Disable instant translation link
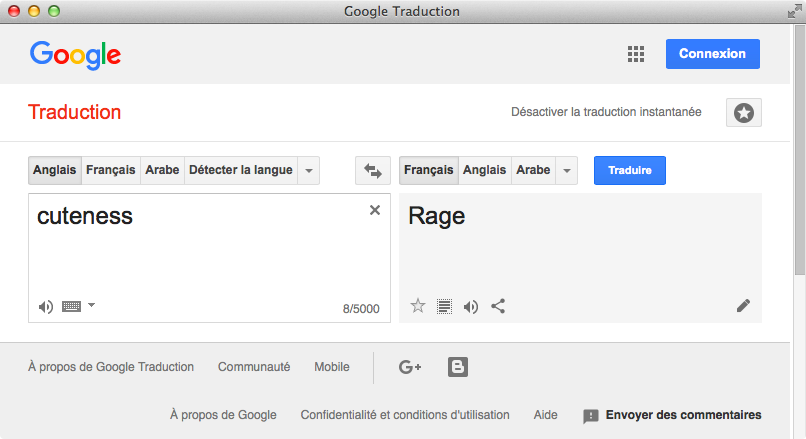Viewport: 806px width, 439px height. click(606, 113)
